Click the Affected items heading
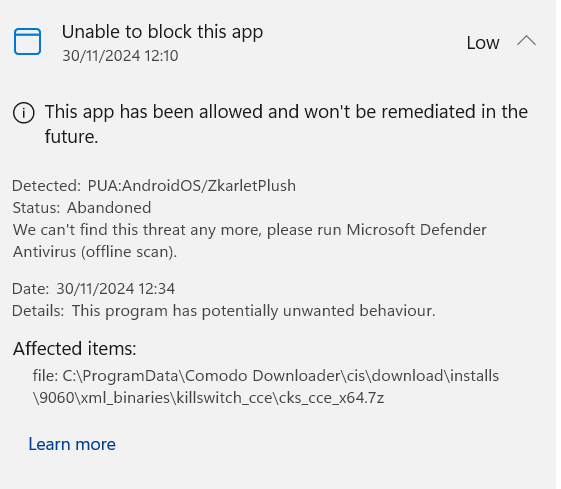Viewport: 561px width, 489px height. pos(75,348)
